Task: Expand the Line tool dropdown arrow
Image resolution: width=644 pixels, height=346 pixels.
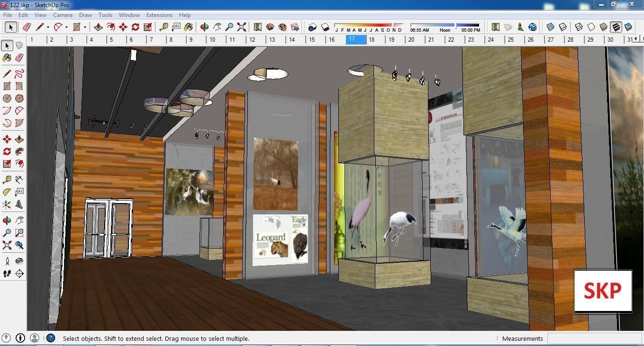Action: [48, 27]
